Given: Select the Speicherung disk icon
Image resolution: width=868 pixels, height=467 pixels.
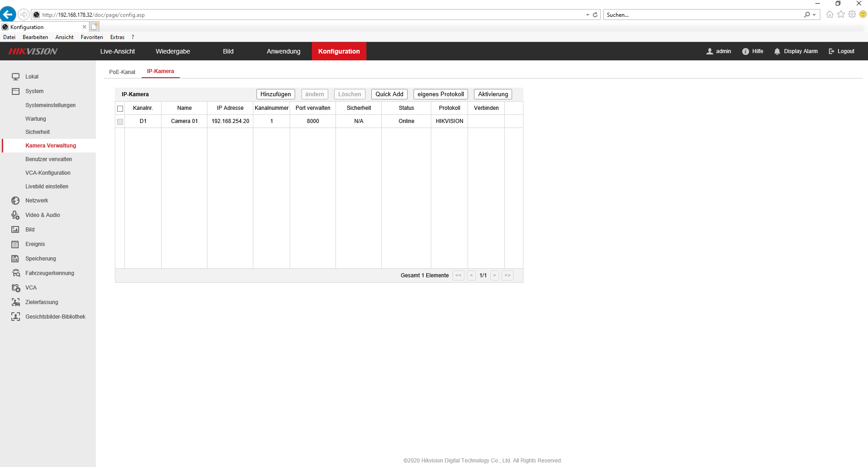Looking at the screenshot, I should [15, 259].
